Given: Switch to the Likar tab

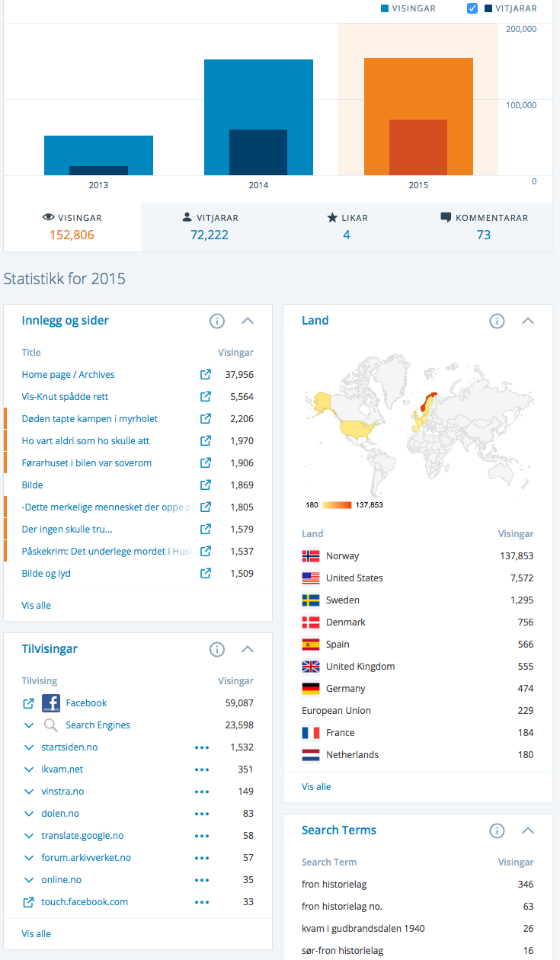Looking at the screenshot, I should pos(347,226).
